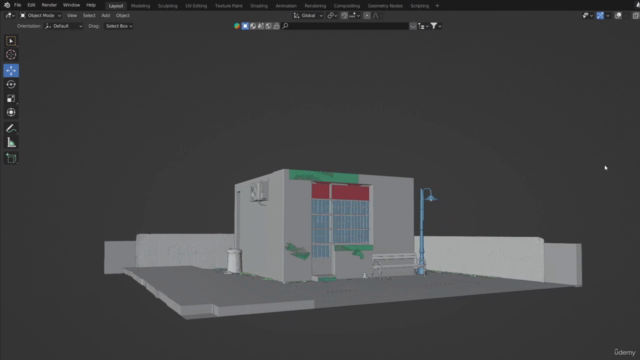Select the Add Cube tool

click(11, 158)
